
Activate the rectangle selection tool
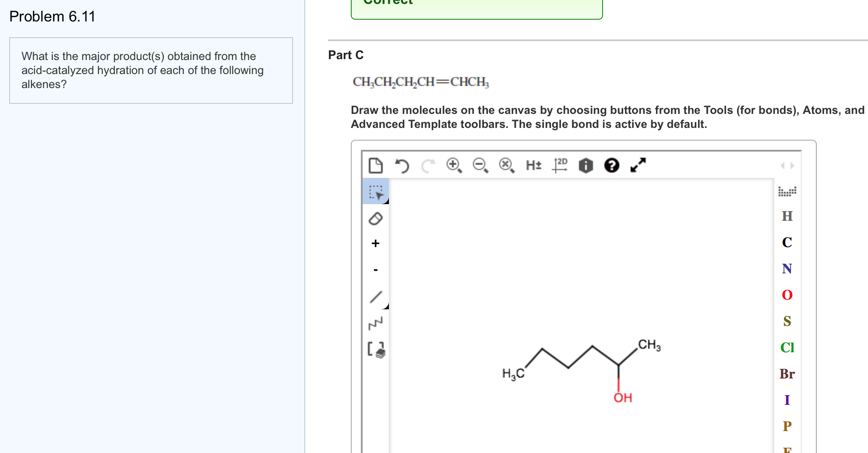[x=376, y=191]
